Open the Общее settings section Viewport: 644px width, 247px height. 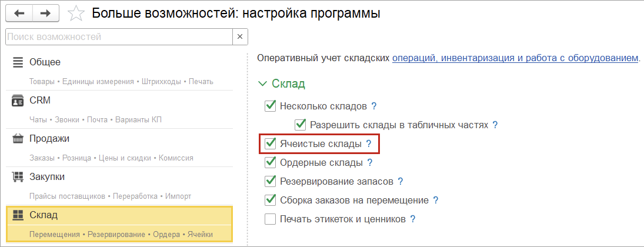(x=121, y=72)
